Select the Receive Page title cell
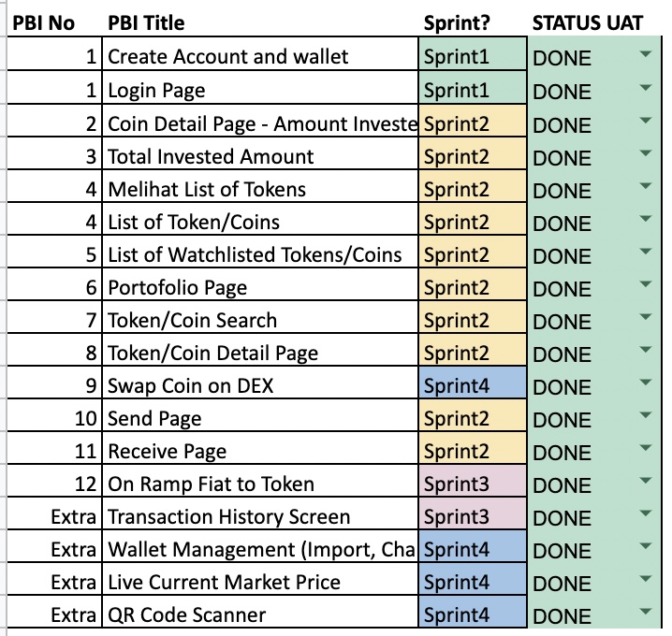This screenshot has height=636, width=672. (260, 451)
